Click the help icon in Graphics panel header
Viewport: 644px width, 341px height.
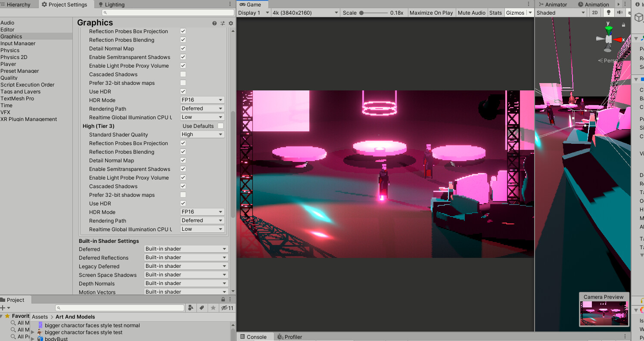(214, 23)
